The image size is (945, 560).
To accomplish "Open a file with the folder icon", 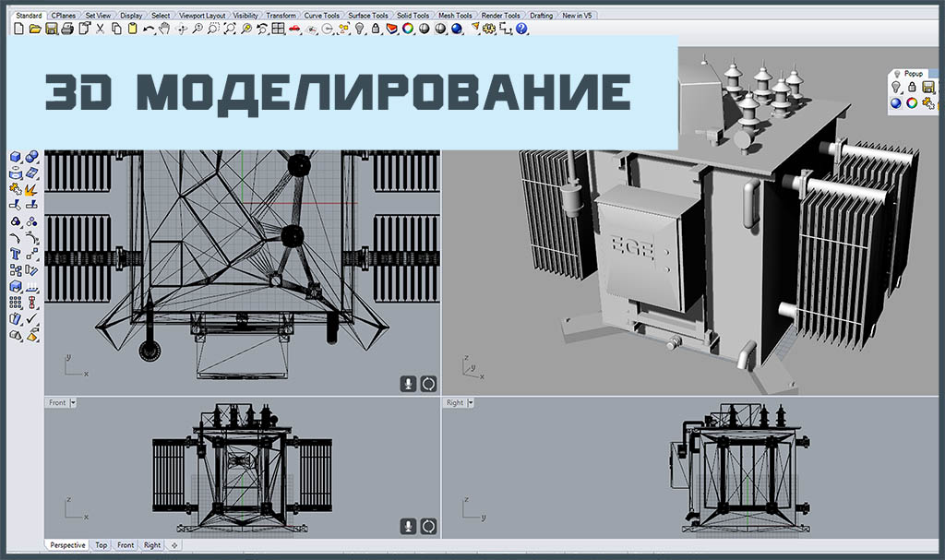I will (x=35, y=30).
